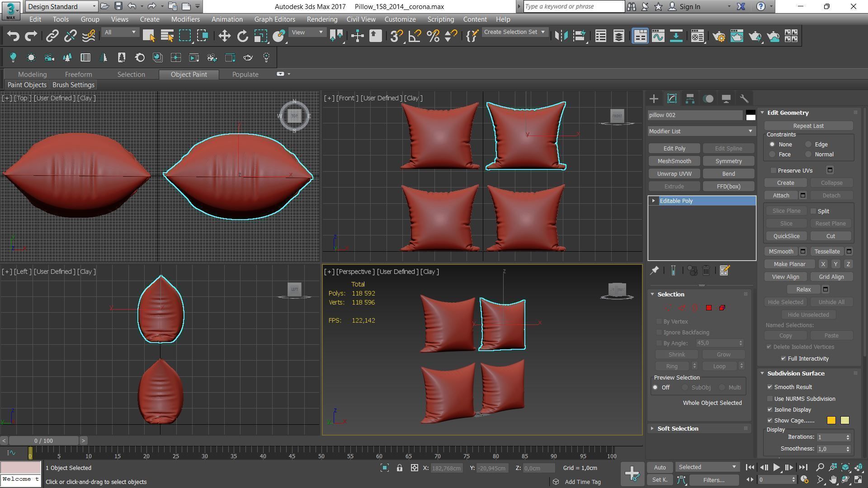Open Select by Name list

(167, 36)
